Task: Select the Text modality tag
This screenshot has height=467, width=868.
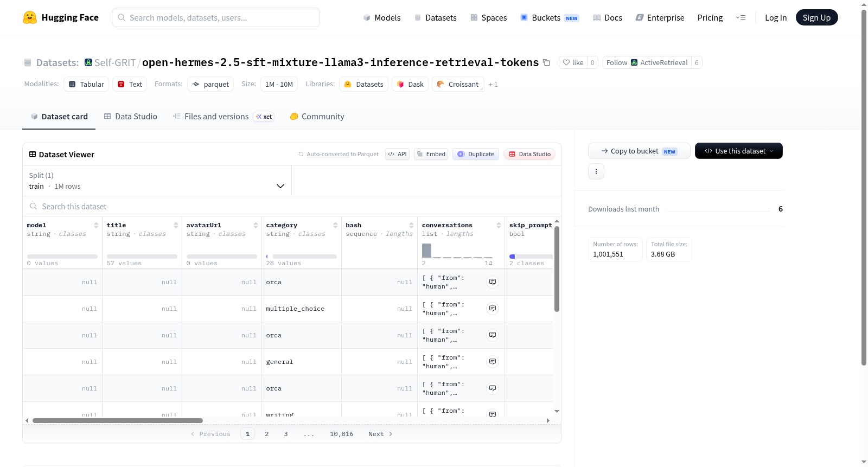Action: point(130,84)
